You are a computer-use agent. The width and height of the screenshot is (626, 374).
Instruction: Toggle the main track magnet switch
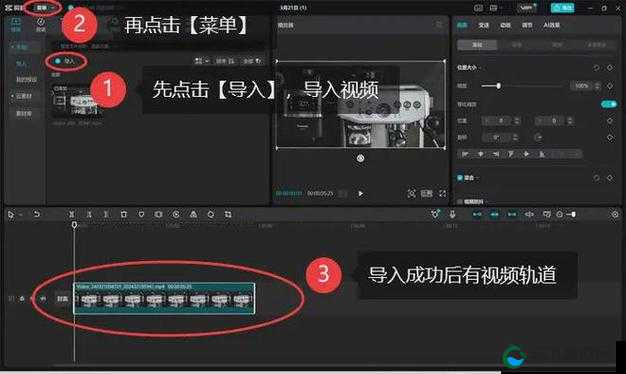477,214
